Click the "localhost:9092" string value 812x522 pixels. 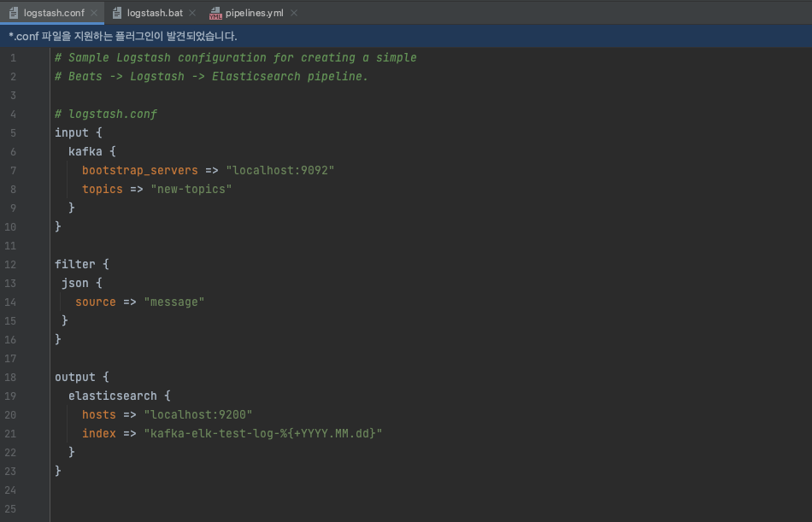pyautogui.click(x=280, y=170)
